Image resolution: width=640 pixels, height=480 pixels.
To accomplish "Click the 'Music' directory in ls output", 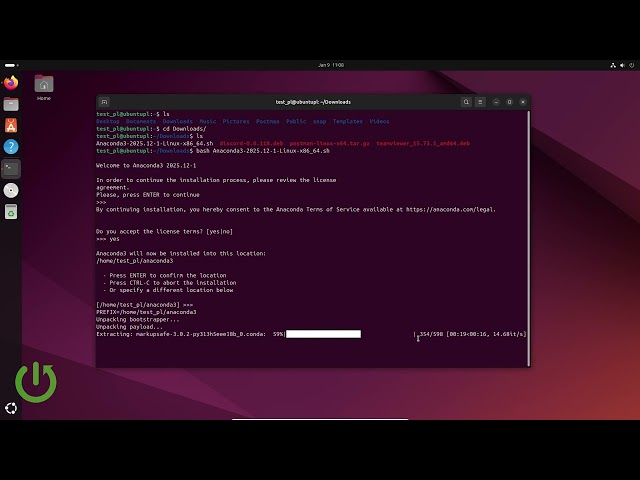I will tap(208, 121).
